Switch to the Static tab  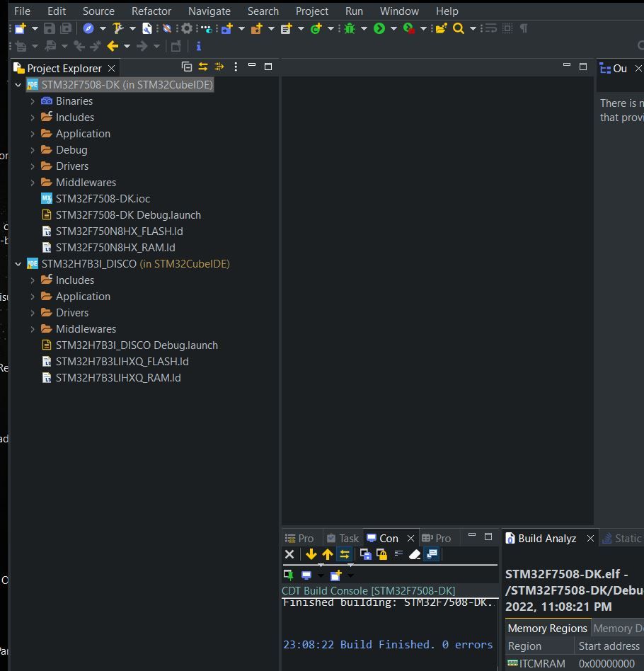[x=622, y=539]
